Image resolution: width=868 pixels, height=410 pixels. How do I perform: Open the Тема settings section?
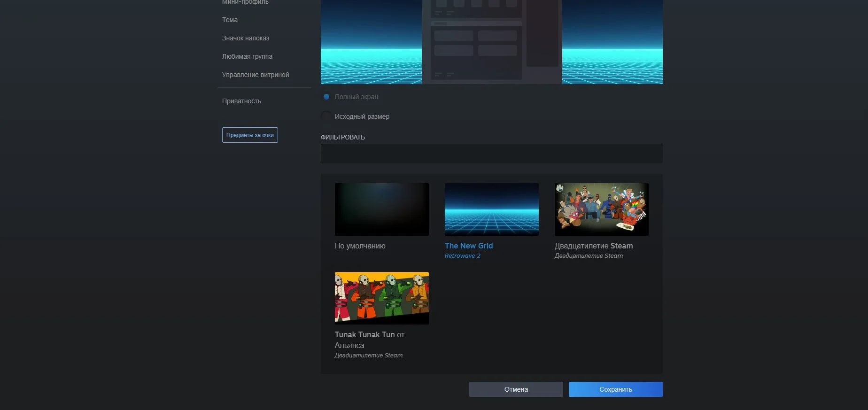coord(230,20)
